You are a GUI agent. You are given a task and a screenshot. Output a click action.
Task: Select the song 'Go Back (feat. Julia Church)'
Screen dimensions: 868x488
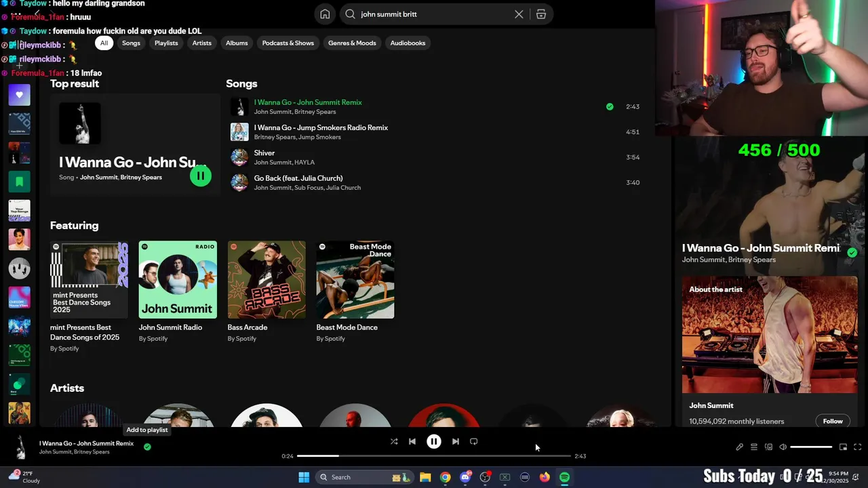pyautogui.click(x=298, y=178)
